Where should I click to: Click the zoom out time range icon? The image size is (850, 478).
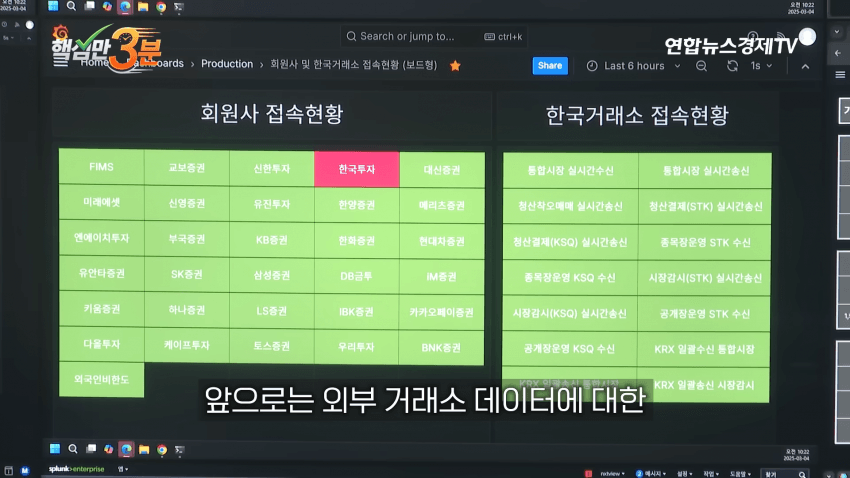pos(701,66)
